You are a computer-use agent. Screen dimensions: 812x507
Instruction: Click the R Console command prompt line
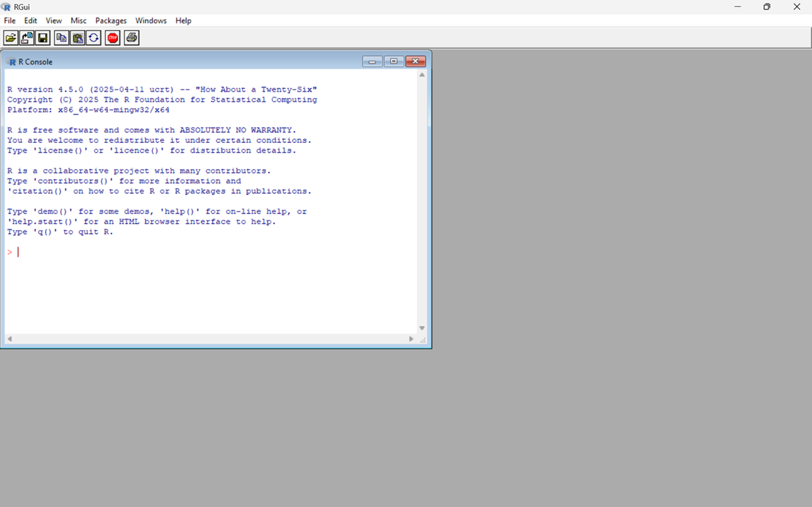tap(211, 252)
